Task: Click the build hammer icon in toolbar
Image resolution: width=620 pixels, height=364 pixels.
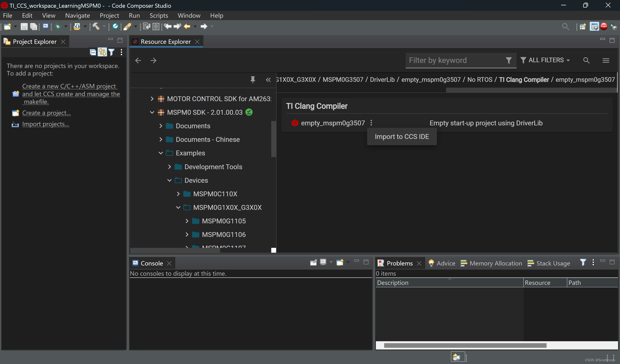Action: coord(96,26)
